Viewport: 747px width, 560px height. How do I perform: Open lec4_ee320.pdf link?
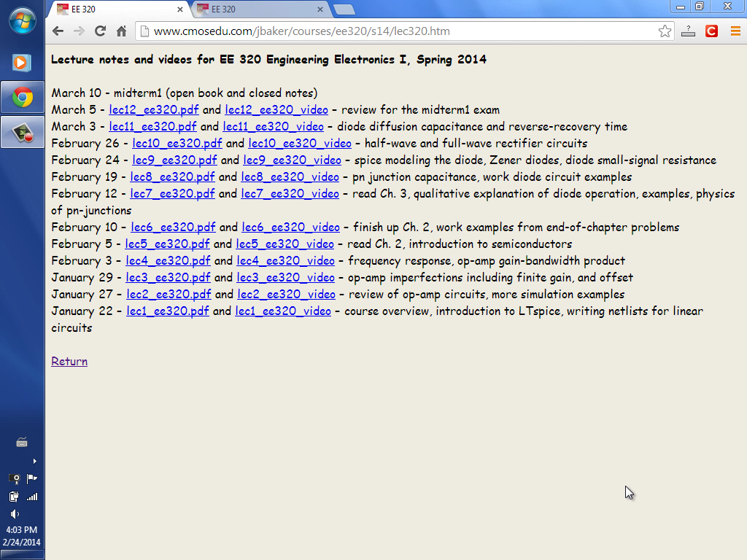(168, 261)
